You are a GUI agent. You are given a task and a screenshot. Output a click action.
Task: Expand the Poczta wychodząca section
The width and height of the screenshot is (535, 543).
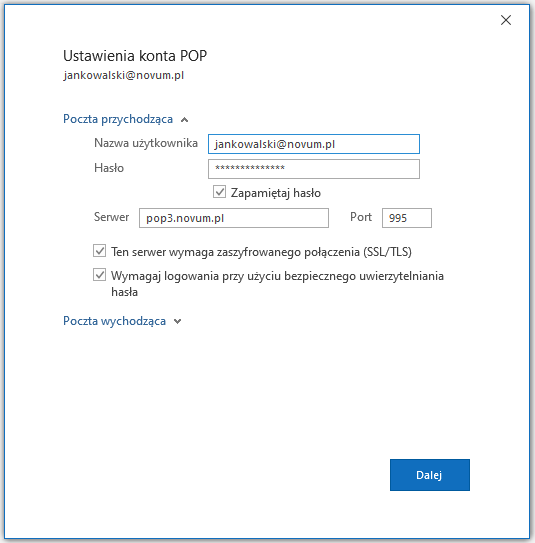122,321
